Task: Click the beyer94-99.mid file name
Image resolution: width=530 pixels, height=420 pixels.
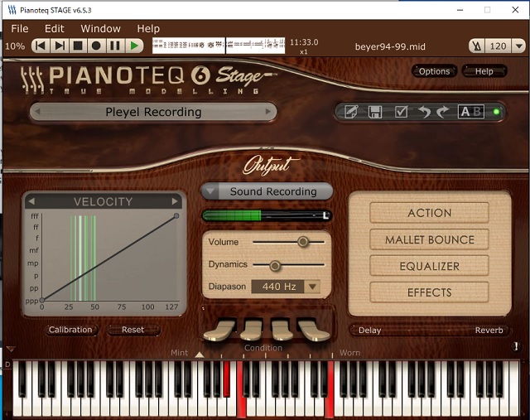Action: [x=390, y=46]
